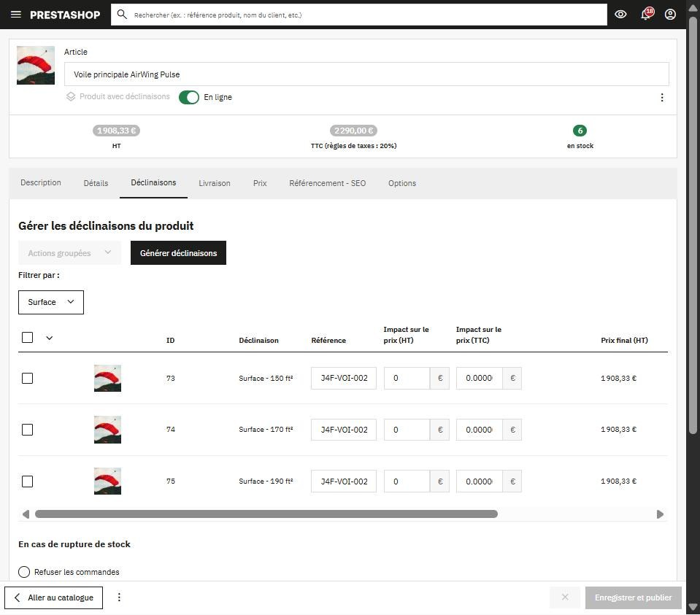The image size is (700, 615).
Task: Focus the global search field
Action: pos(358,15)
